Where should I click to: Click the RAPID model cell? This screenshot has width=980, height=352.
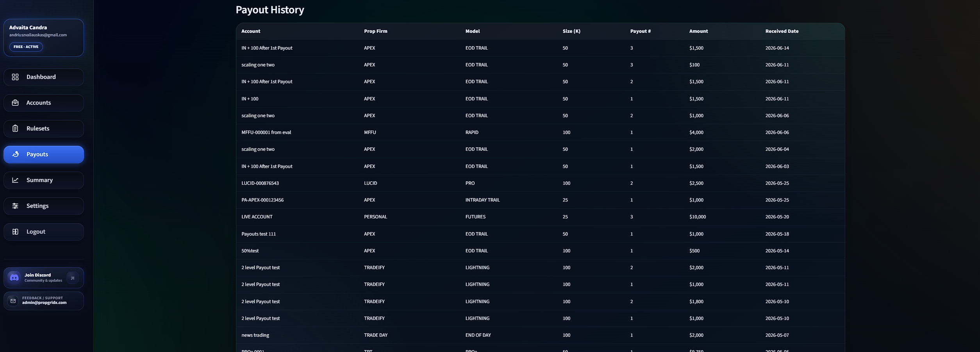click(472, 132)
